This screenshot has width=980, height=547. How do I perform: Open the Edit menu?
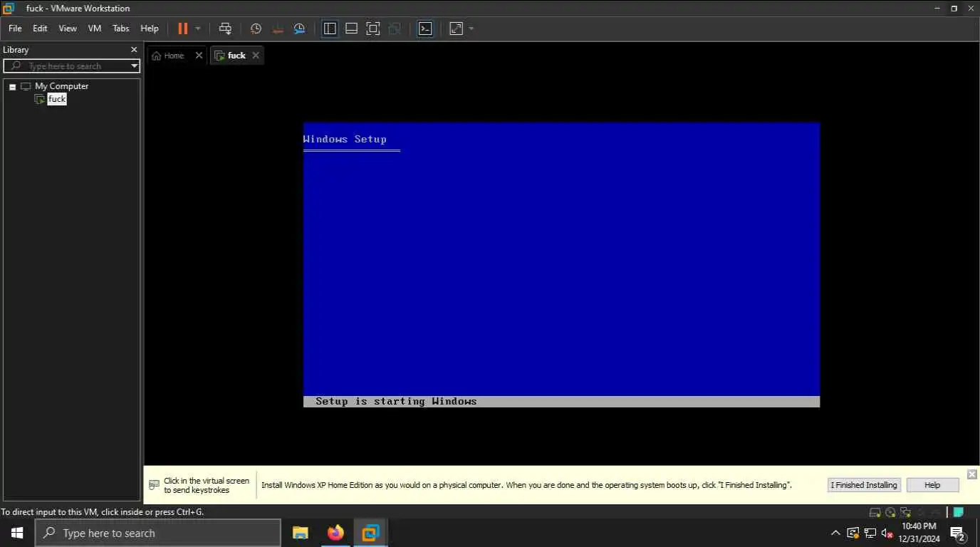pyautogui.click(x=40, y=28)
